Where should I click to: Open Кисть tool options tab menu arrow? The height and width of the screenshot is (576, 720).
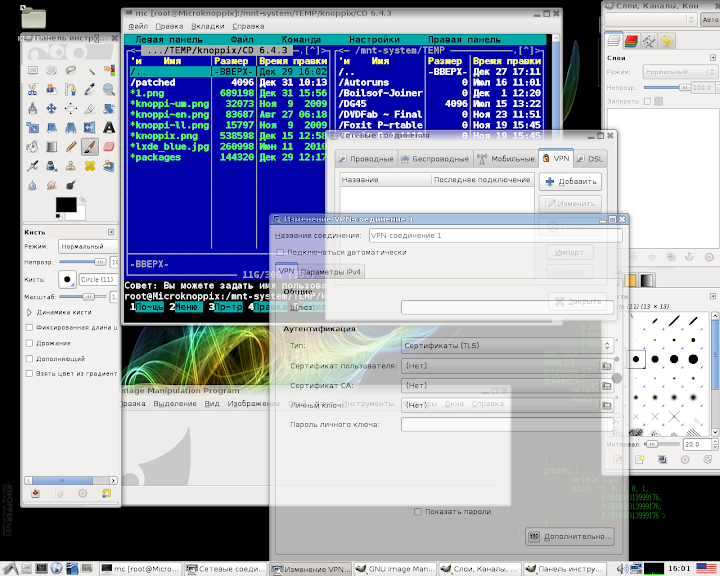[111, 232]
